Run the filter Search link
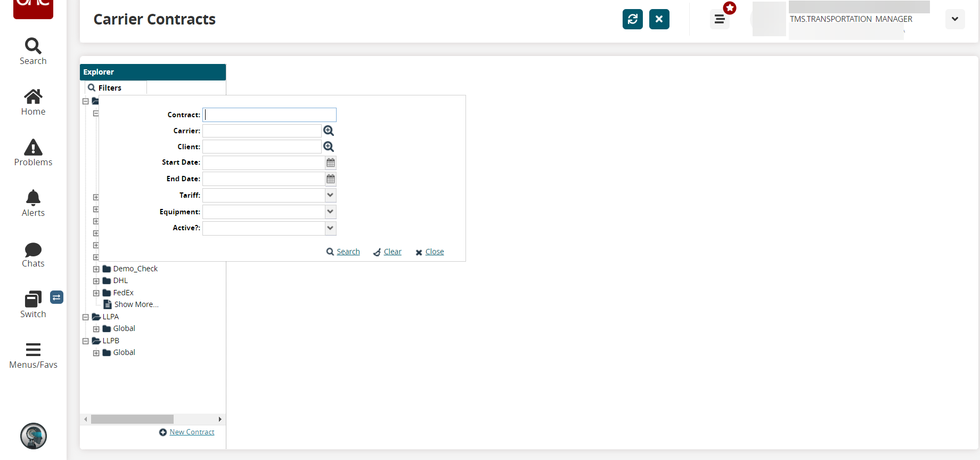Viewport: 980px width, 460px height. [348, 252]
